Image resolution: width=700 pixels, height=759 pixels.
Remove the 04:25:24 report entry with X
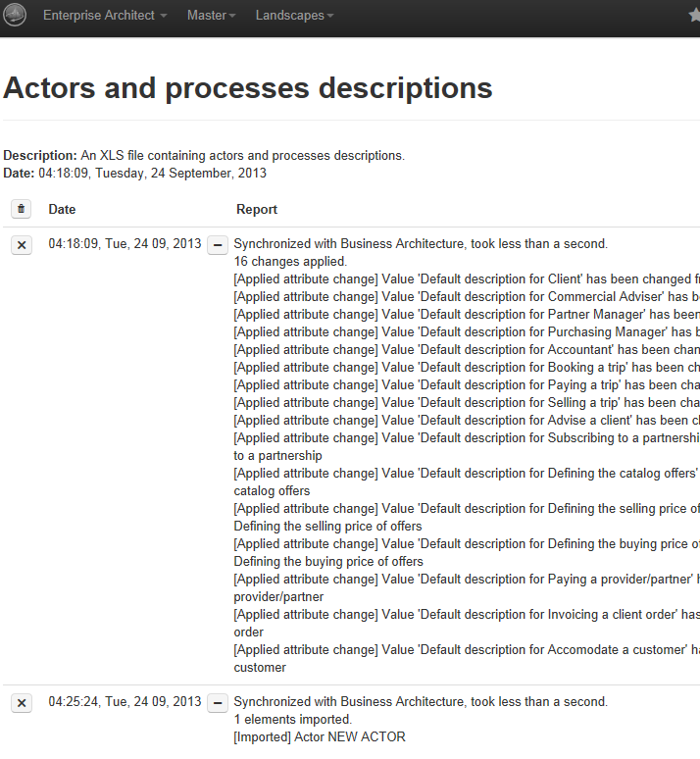(x=22, y=703)
